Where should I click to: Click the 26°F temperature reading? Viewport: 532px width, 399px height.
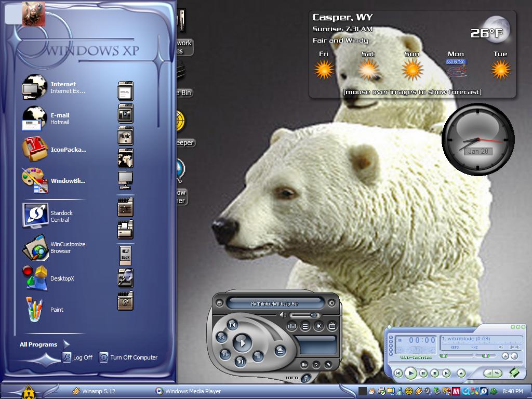click(486, 33)
